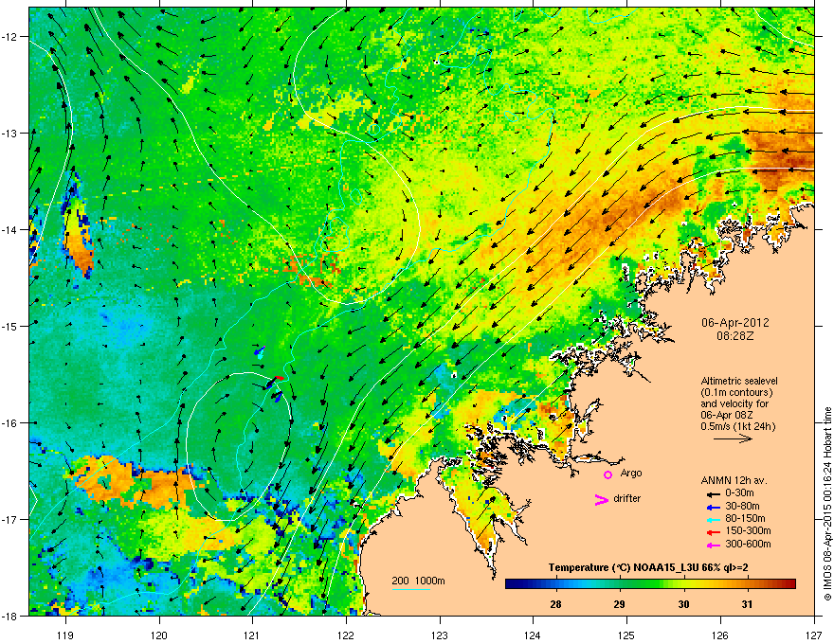Click the '300-600m' depth label
The width and height of the screenshot is (834, 644).
coord(748,545)
